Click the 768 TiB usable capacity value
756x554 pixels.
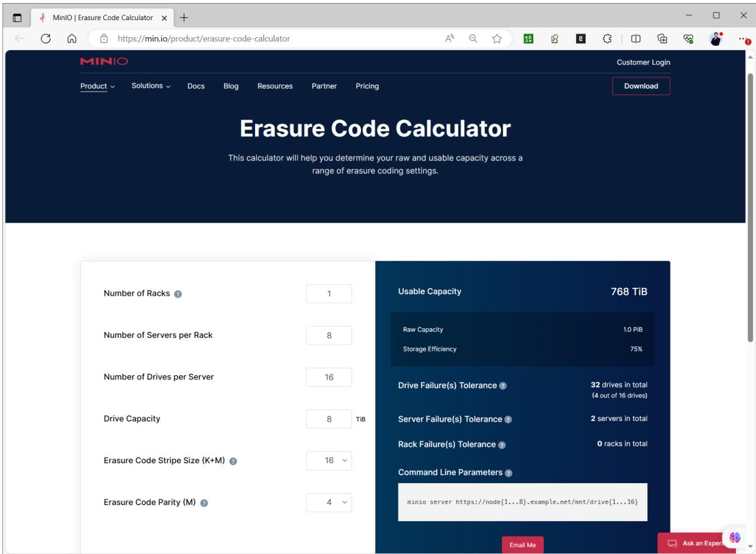coord(629,292)
